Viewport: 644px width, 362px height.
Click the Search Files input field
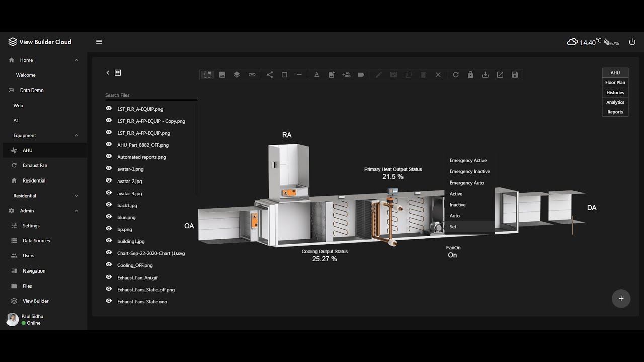click(x=151, y=95)
